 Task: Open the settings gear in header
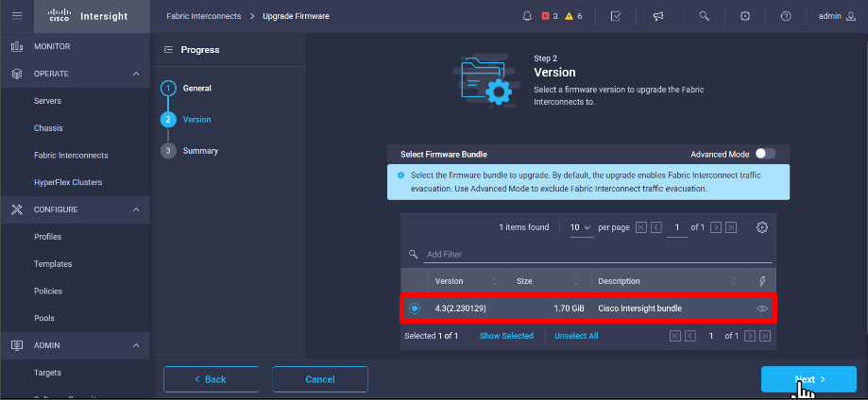745,16
